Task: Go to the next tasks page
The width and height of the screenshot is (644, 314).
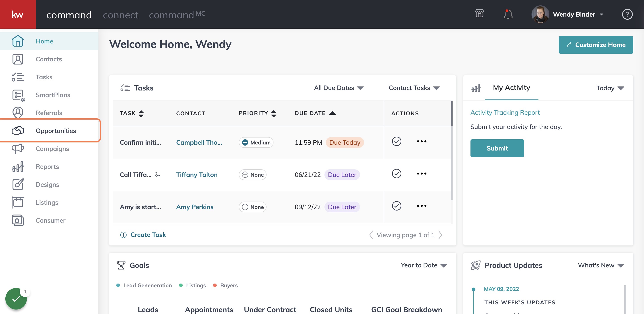Action: (440, 235)
